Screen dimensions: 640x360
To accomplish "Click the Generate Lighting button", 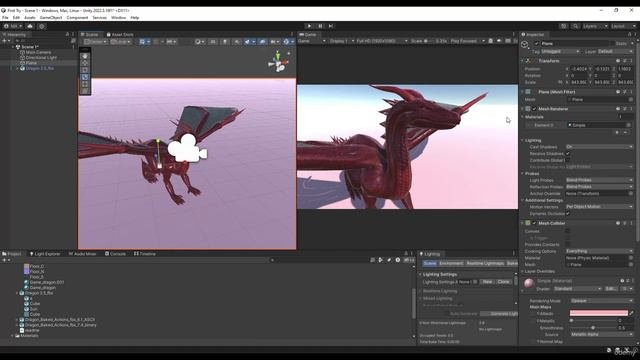I will pyautogui.click(x=500, y=314).
